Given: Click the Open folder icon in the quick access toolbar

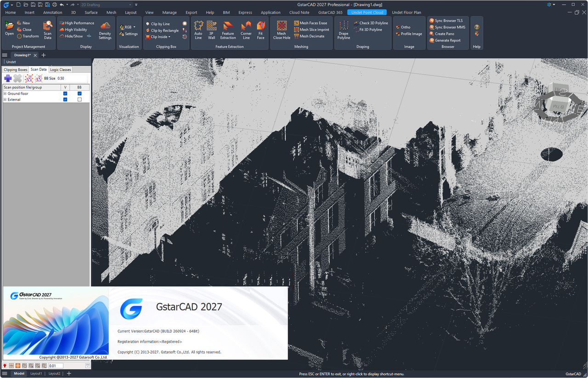Looking at the screenshot, I should coord(25,5).
